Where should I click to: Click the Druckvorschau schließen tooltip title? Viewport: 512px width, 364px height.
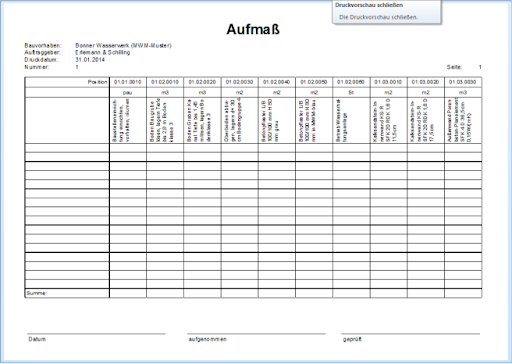tap(369, 5)
